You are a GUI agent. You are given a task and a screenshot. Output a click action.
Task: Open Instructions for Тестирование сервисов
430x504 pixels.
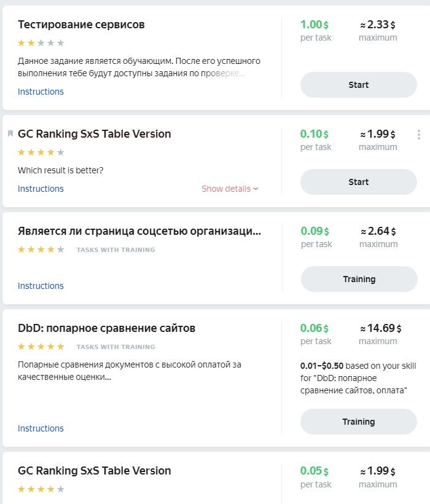[x=41, y=92]
